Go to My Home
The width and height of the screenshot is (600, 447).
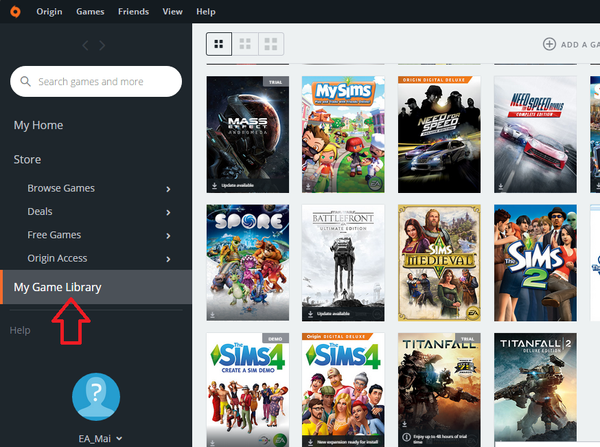pyautogui.click(x=38, y=125)
